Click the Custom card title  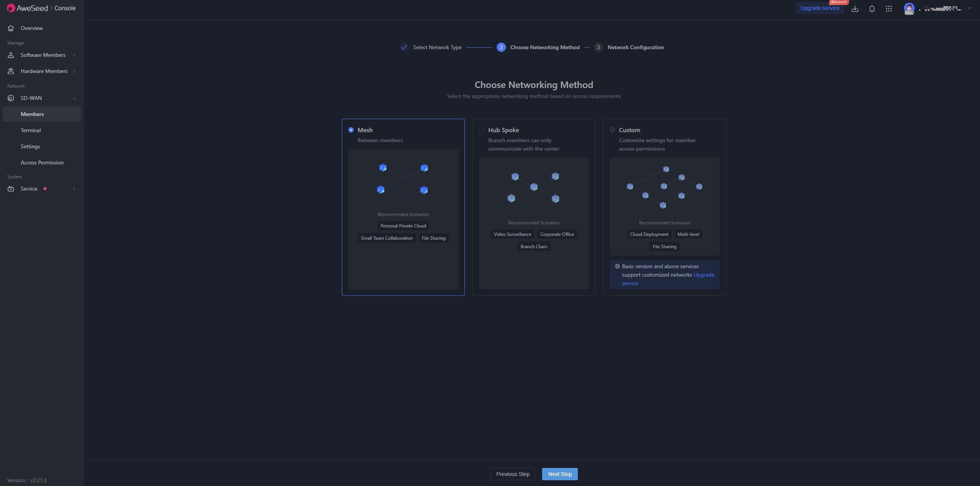point(629,130)
